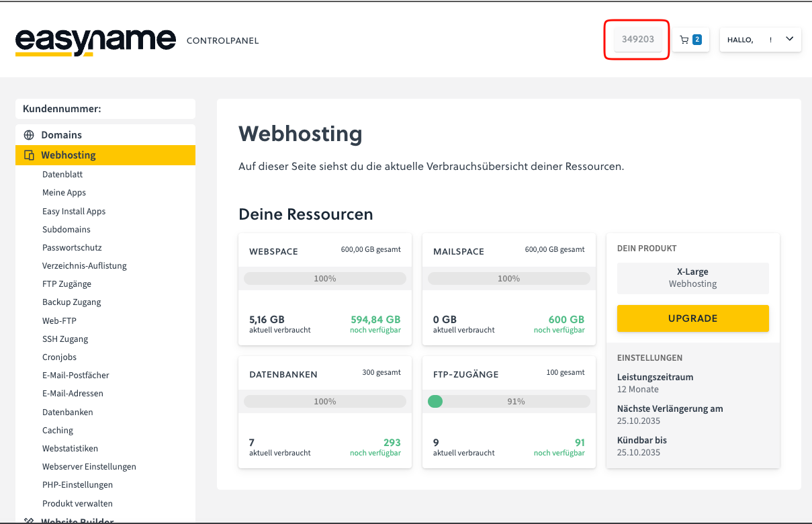Viewport: 812px width, 524px height.
Task: Go to Easy Install Apps
Action: pos(74,211)
